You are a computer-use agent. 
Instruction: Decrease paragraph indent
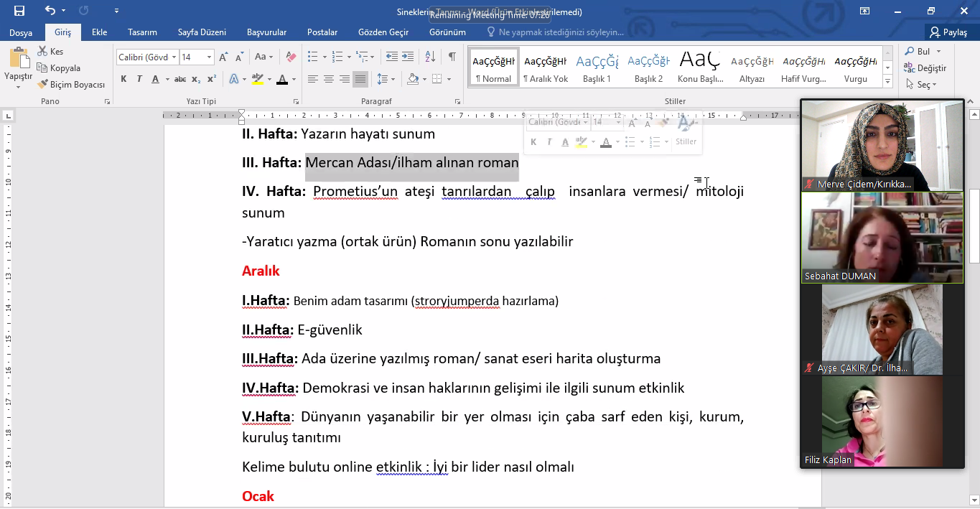point(391,57)
